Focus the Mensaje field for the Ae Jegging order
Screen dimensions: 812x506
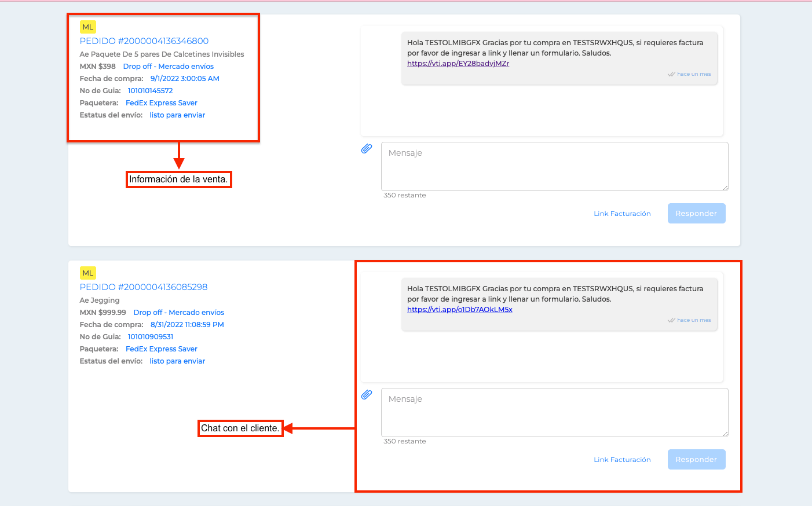point(554,413)
